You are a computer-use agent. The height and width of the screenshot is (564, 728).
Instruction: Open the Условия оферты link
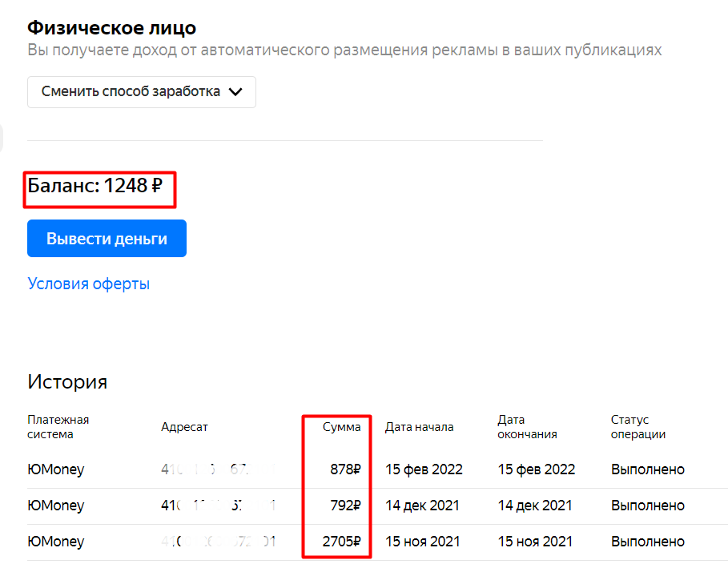pyautogui.click(x=89, y=284)
